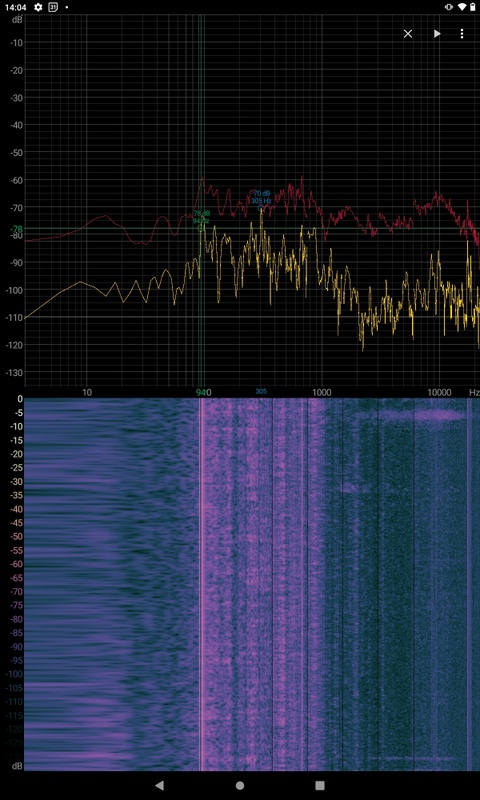The height and width of the screenshot is (800, 480).
Task: Tap the -60 label on the spectrum dB axis
Action: (17, 180)
